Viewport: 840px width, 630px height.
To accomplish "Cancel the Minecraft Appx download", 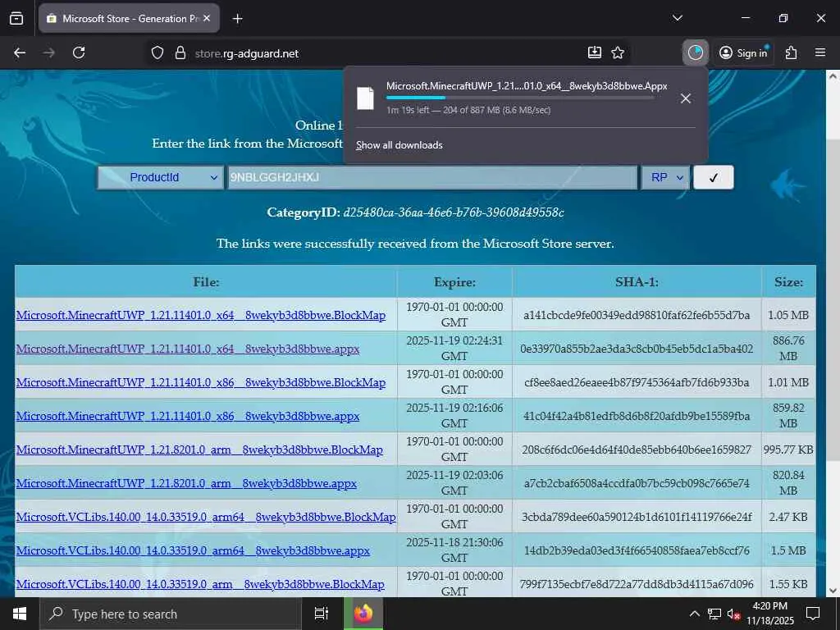I will [685, 98].
